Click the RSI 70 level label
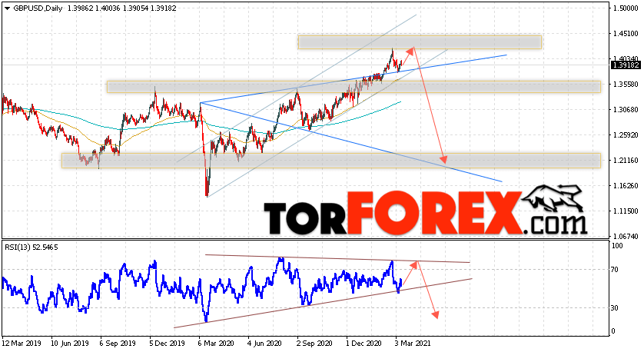The image size is (644, 352). point(615,270)
